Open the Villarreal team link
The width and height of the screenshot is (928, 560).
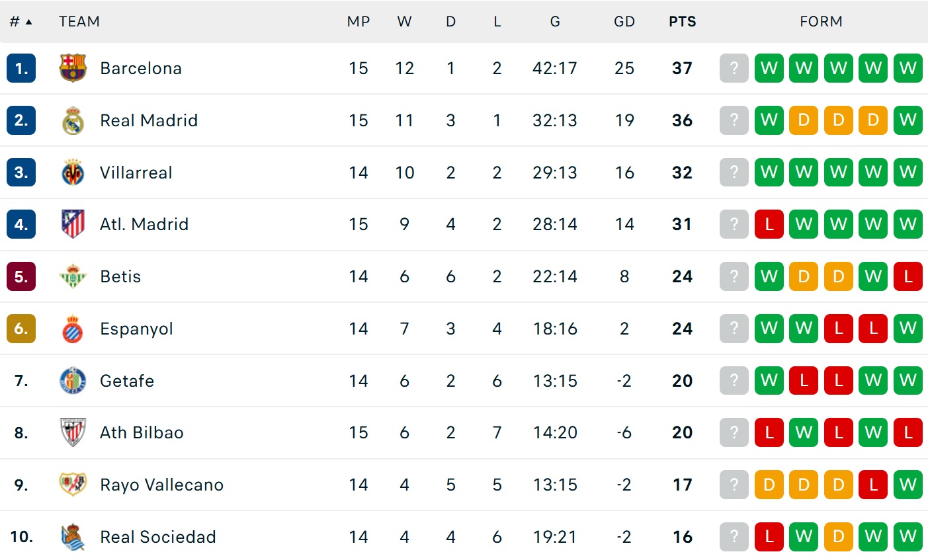tap(136, 173)
